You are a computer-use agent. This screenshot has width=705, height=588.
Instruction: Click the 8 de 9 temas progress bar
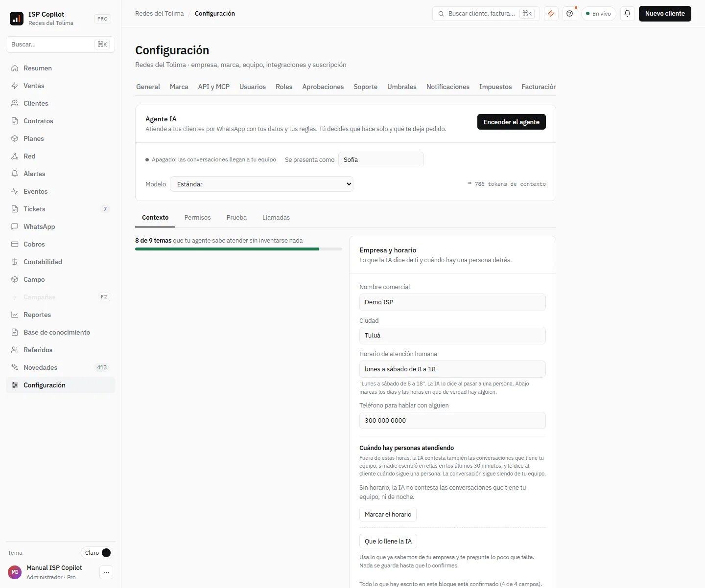238,249
